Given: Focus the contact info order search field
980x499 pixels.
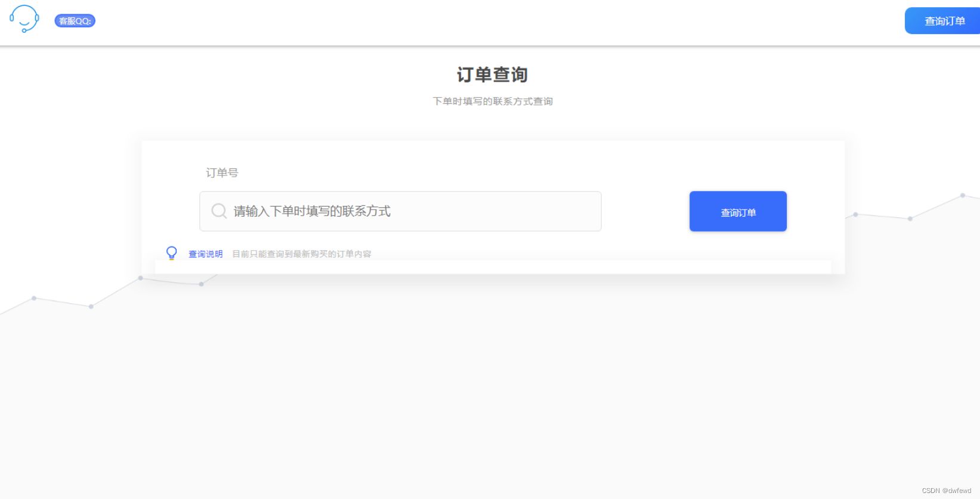Looking at the screenshot, I should (x=400, y=211).
